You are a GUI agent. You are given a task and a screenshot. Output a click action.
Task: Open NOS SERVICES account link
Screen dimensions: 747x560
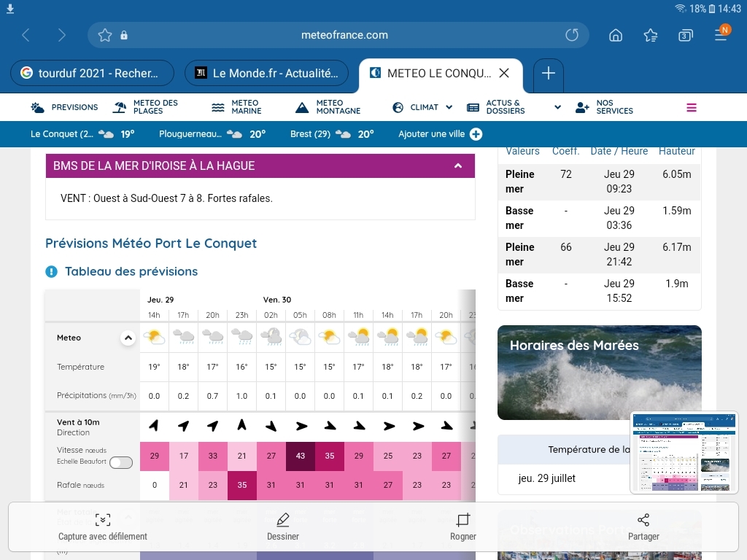[605, 107]
